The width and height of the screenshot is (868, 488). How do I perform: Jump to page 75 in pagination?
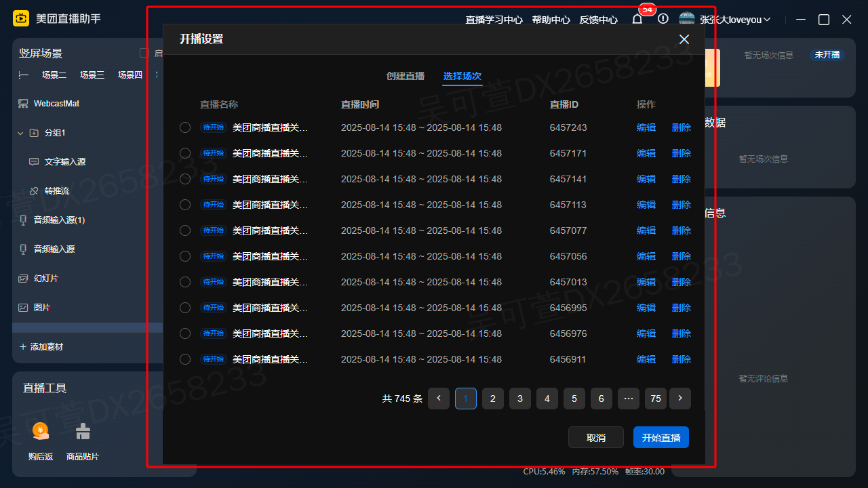(x=656, y=399)
